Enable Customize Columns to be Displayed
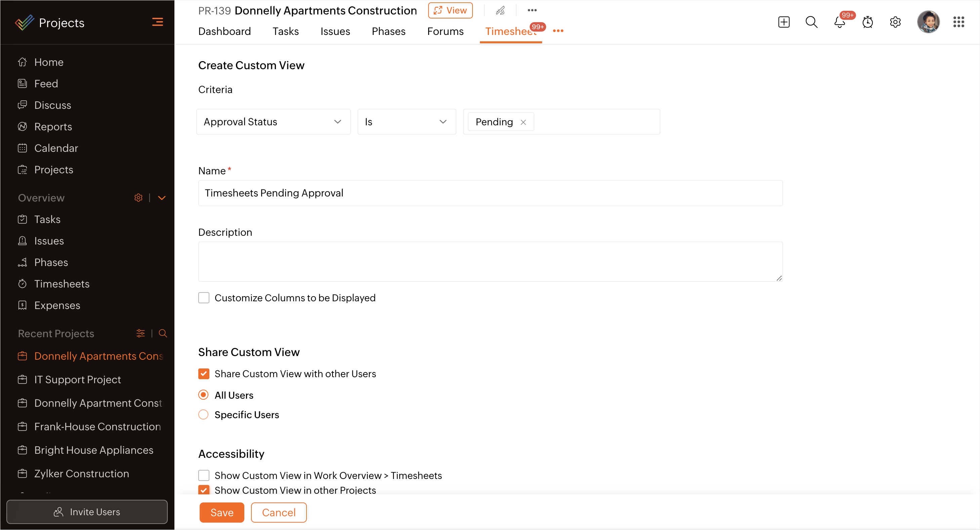Viewport: 980px width, 530px height. click(204, 298)
